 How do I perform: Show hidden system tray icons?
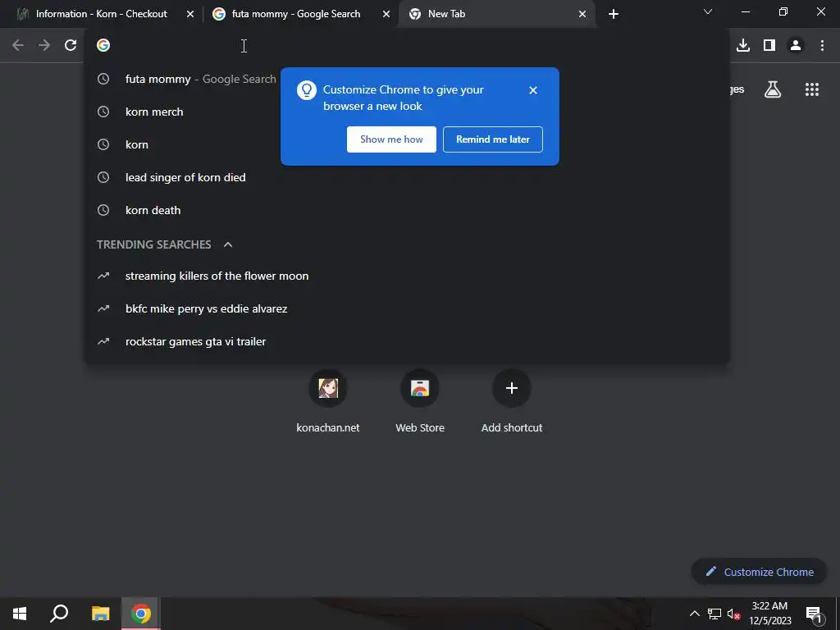694,614
